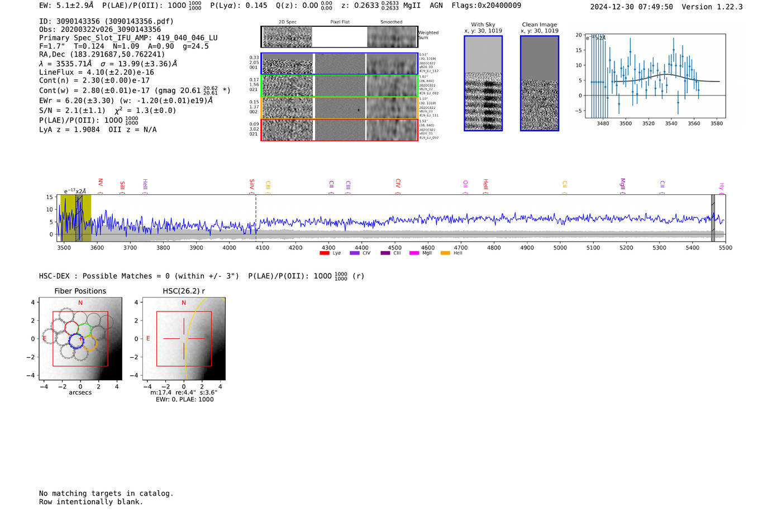The height and width of the screenshot is (532, 782).
Task: Select the Fiber Positions plot
Action: (80, 339)
